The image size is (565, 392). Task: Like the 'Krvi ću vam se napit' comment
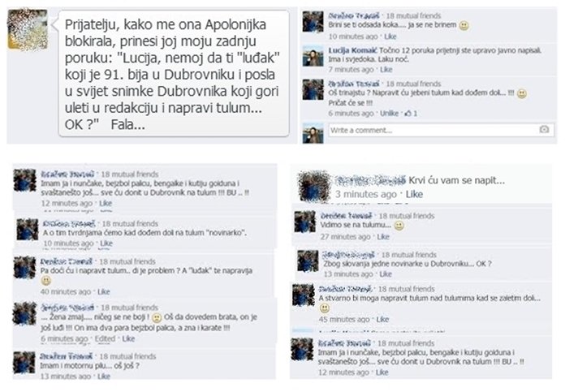(x=414, y=194)
